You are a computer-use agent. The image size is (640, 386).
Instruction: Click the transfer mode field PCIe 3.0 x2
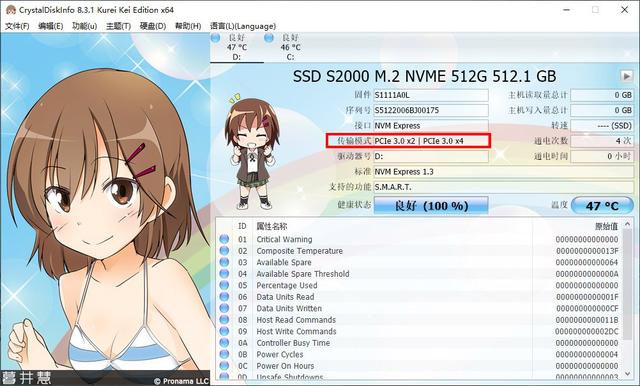pos(431,141)
